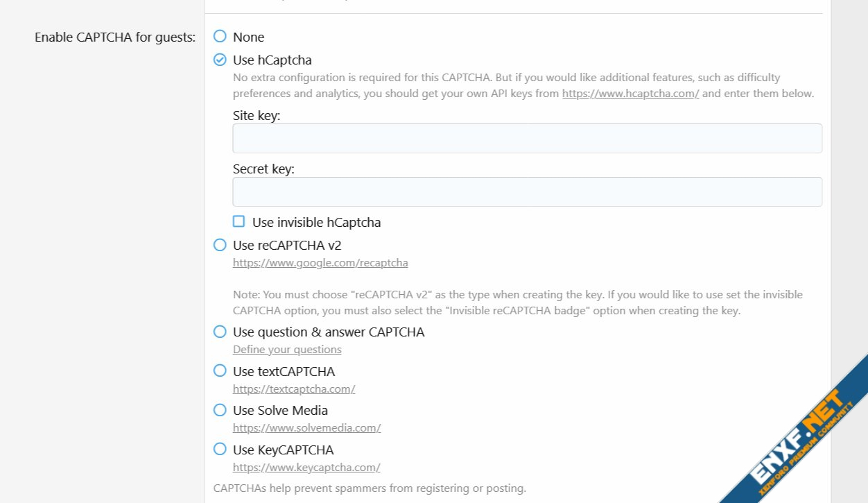
Task: Select the Use hCaptcha radio button
Action: click(x=220, y=60)
